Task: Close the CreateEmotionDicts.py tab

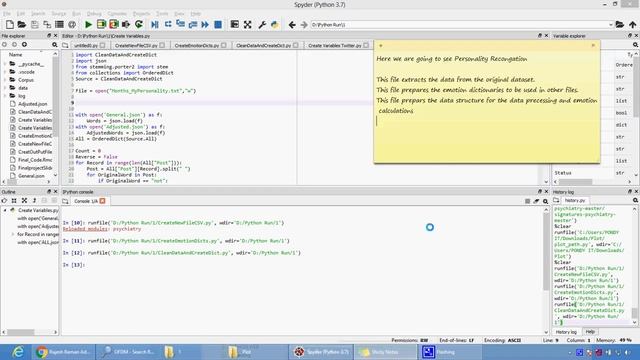Action: pos(224,45)
